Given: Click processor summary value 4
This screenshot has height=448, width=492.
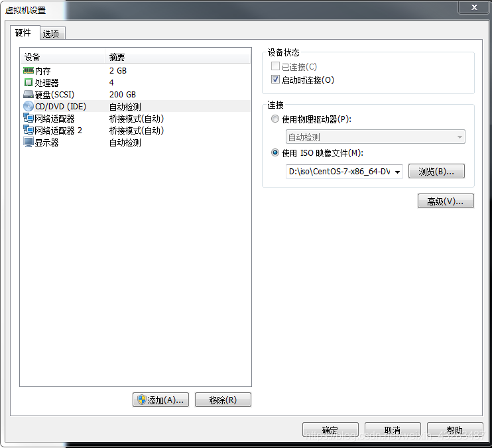Looking at the screenshot, I should 111,82.
